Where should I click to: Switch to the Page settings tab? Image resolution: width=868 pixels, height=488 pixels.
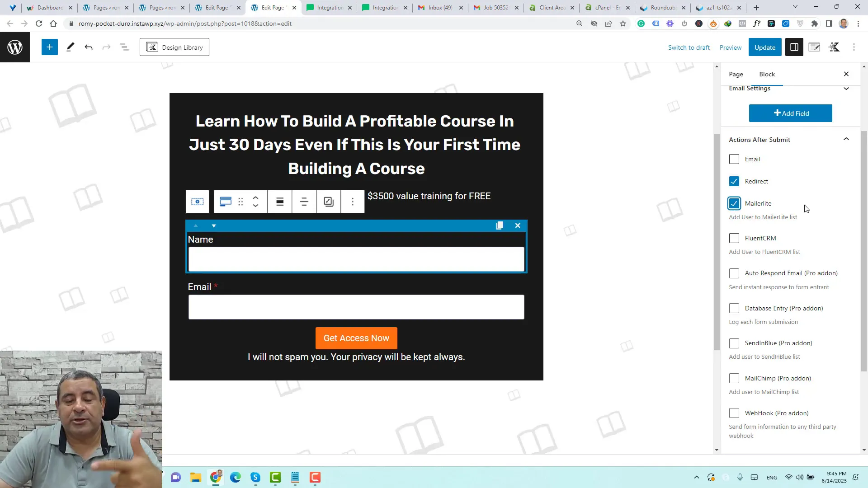736,73
